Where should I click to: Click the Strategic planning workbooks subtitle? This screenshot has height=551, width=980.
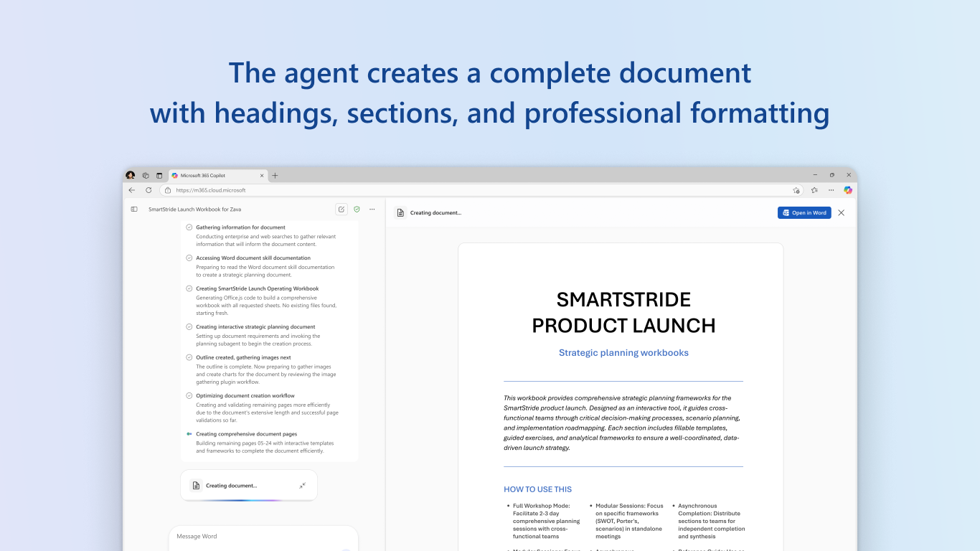[x=623, y=353]
